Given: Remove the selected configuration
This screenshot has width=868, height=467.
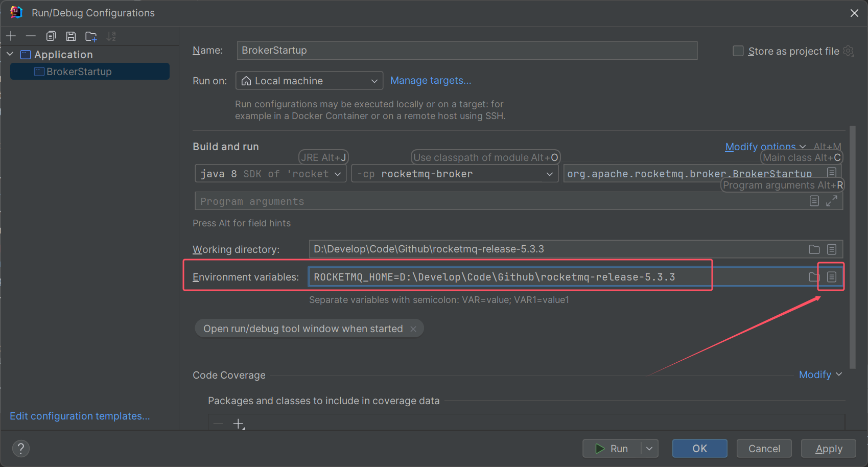Looking at the screenshot, I should point(31,36).
